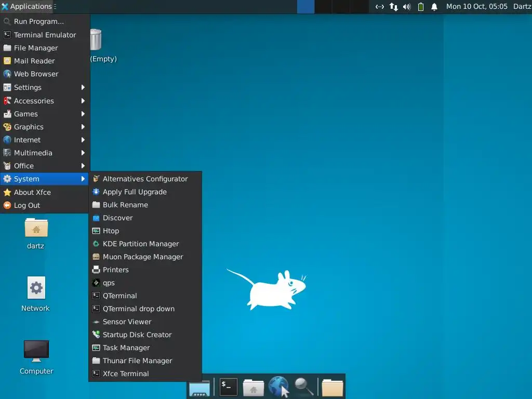Open home folder icon in dock

[253, 388]
